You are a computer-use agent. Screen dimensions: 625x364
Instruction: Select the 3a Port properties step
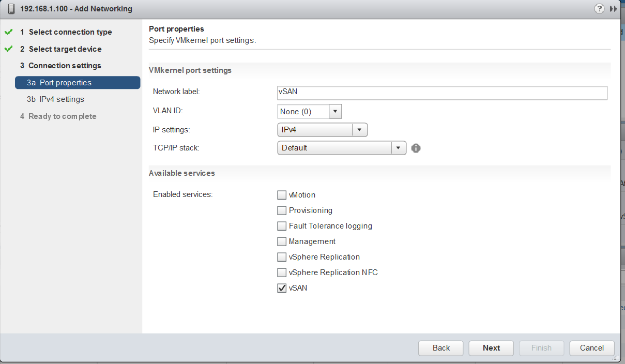(x=78, y=83)
